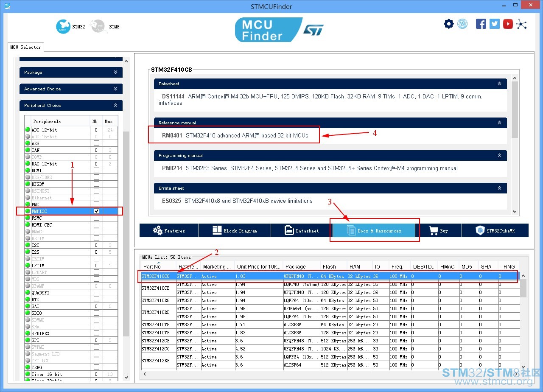Sort MCU list by Part No column
Viewport: 543px width, 392px height.
pos(158,267)
